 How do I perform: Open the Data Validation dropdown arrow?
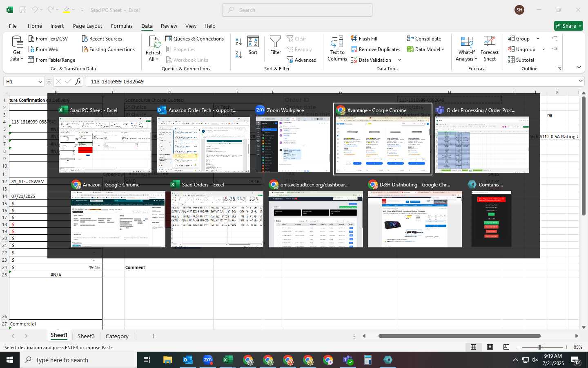pyautogui.click(x=399, y=60)
